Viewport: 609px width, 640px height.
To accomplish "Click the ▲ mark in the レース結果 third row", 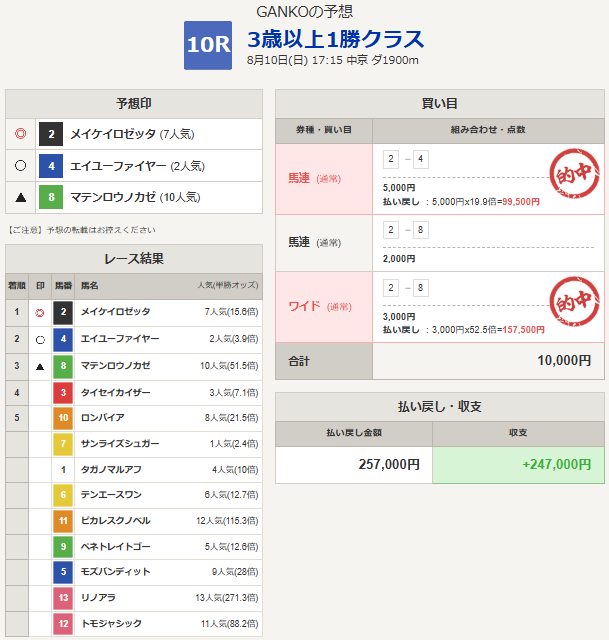I will pos(40,367).
